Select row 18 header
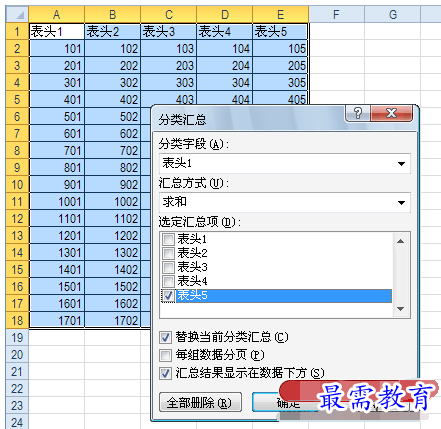The height and width of the screenshot is (429, 441). tap(17, 321)
